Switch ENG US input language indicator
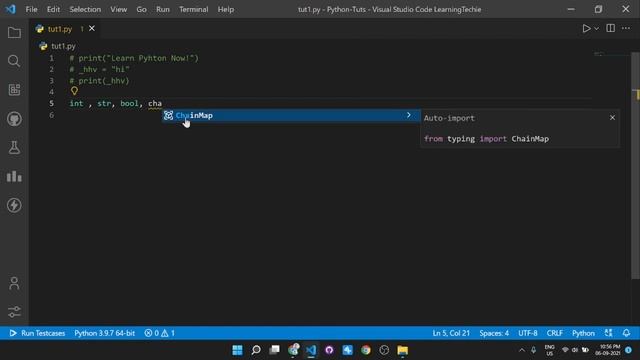This screenshot has height=360, width=640. (x=549, y=350)
